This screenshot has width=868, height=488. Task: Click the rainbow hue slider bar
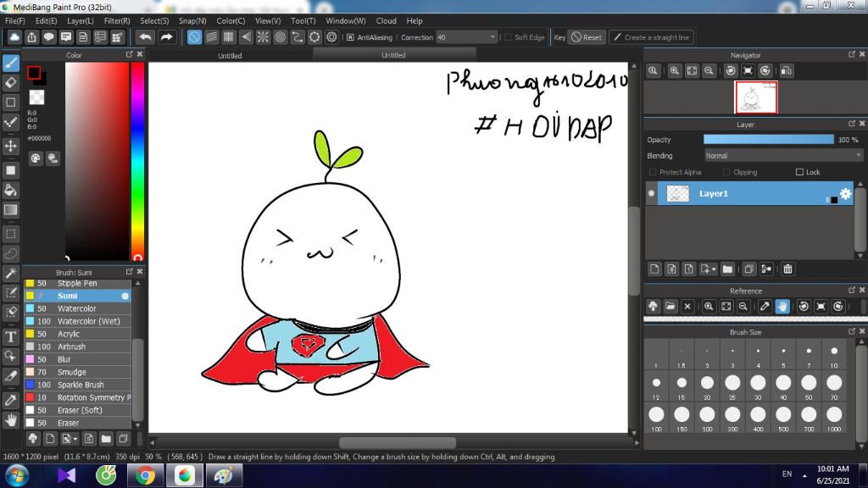[137, 160]
